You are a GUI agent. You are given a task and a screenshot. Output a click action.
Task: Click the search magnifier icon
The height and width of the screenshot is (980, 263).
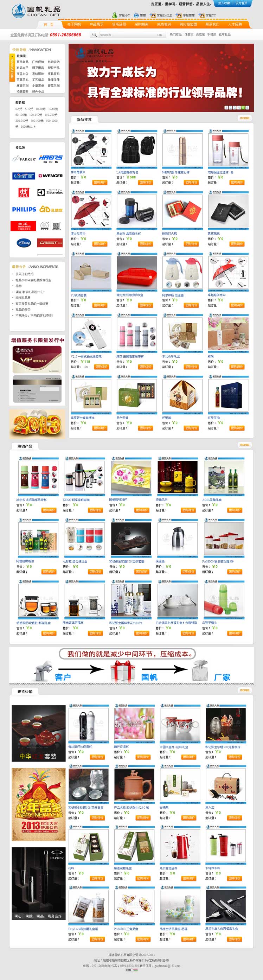[x=94, y=34]
